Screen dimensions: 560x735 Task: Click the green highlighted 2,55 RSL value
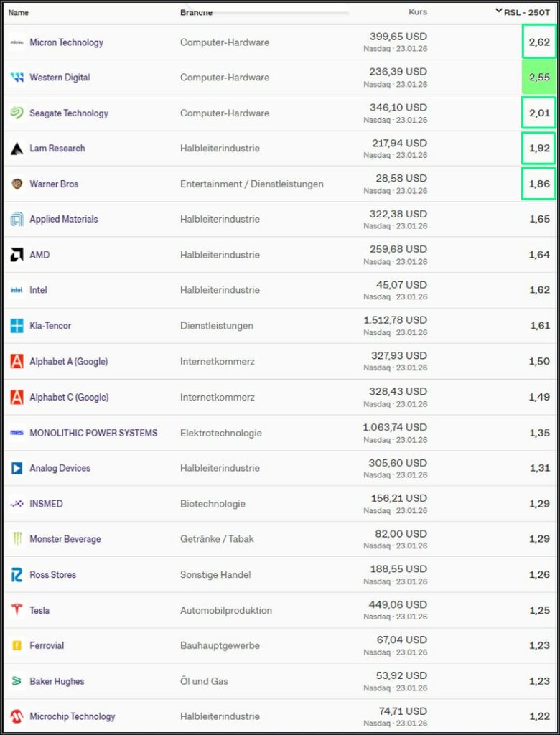coord(539,78)
